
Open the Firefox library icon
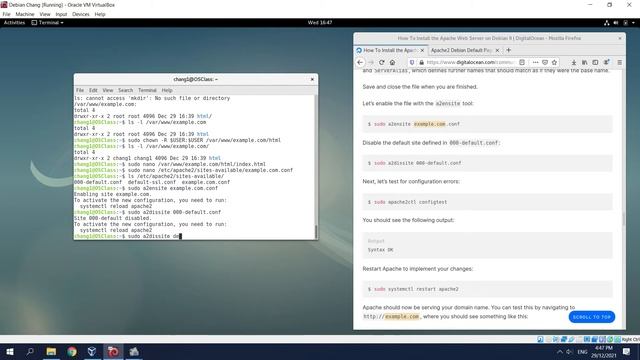tap(584, 62)
